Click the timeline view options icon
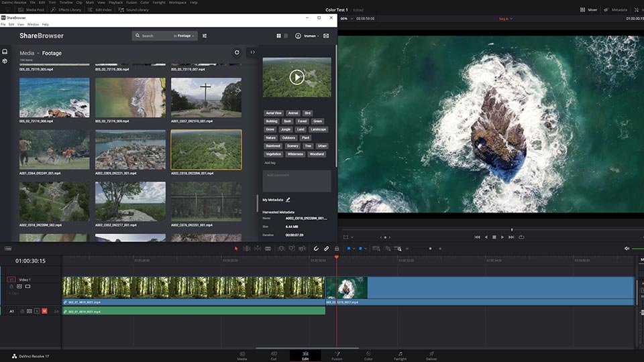 [x=8, y=248]
